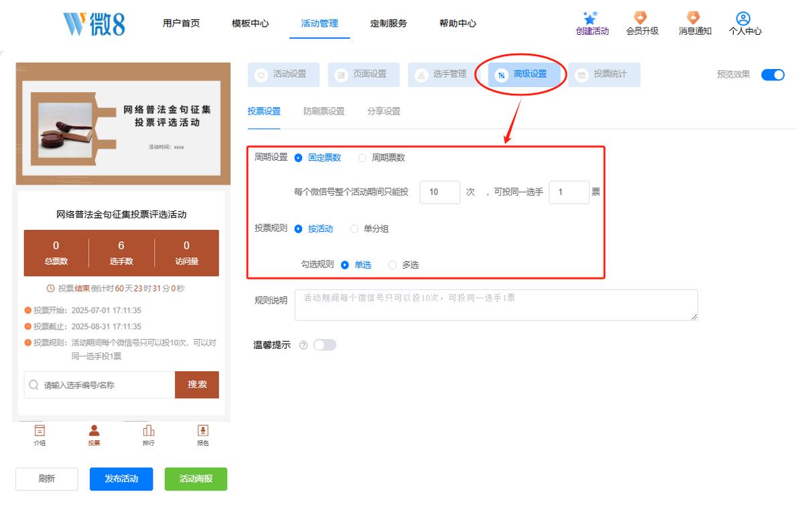804x532 pixels.
Task: Click the 活动海报 button
Action: pos(196,479)
